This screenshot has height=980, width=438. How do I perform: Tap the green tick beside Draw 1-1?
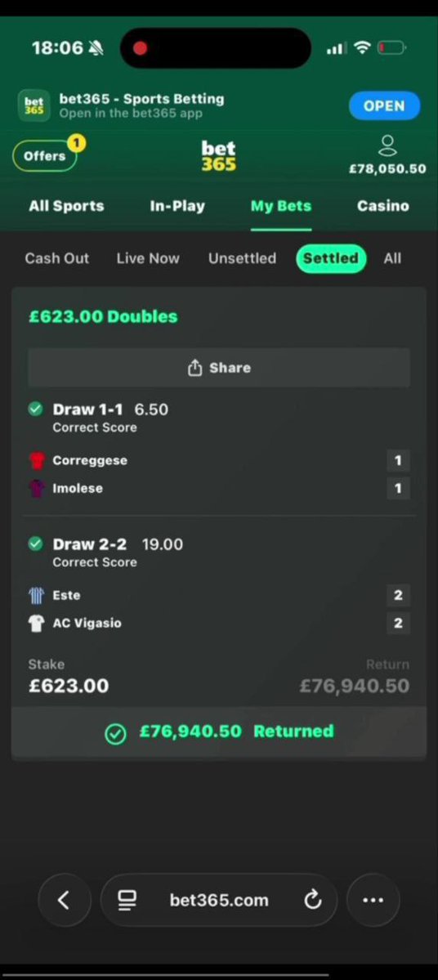[x=36, y=409]
